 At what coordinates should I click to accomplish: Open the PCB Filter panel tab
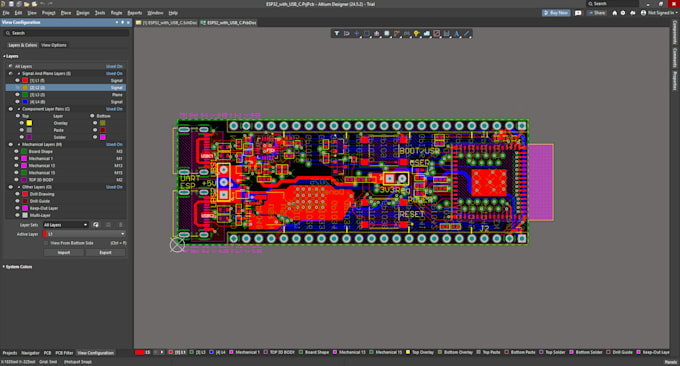pyautogui.click(x=64, y=353)
